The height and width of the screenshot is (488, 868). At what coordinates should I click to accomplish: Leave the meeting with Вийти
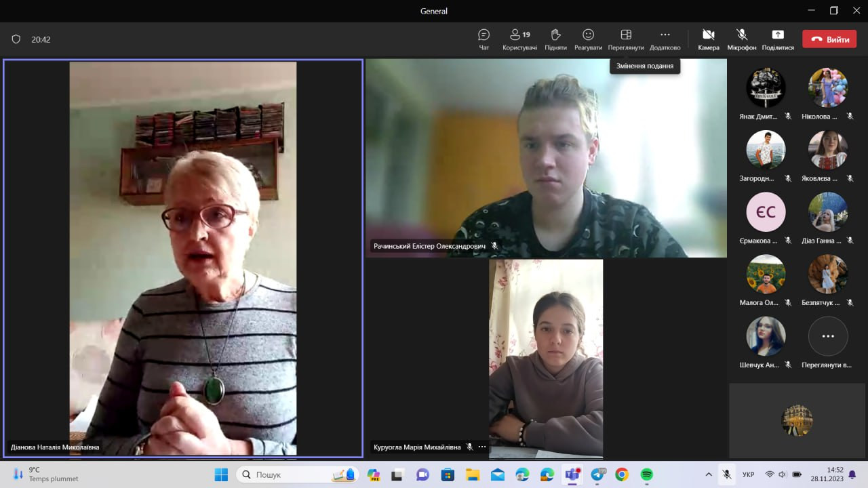(x=829, y=39)
